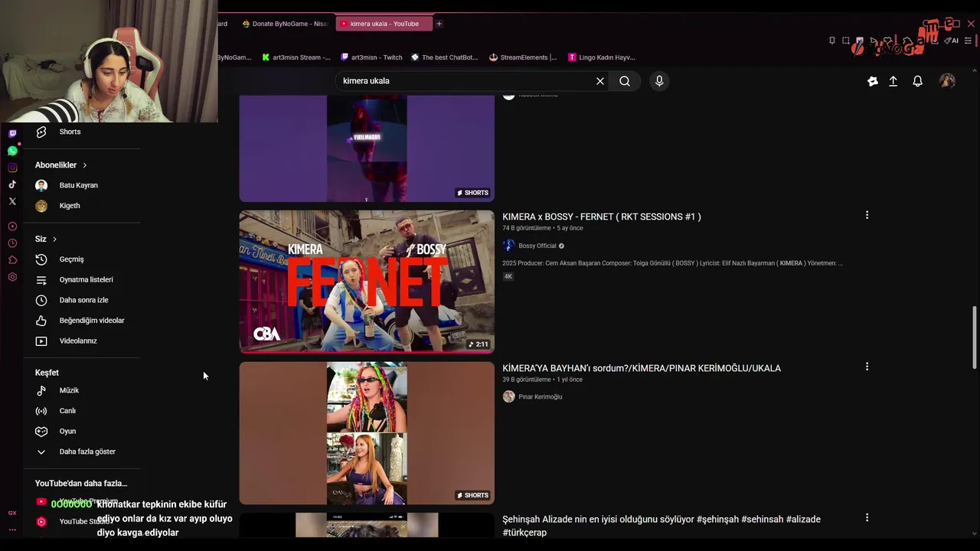
Task: Open the Opera sidebar settings gear
Action: click(x=12, y=277)
